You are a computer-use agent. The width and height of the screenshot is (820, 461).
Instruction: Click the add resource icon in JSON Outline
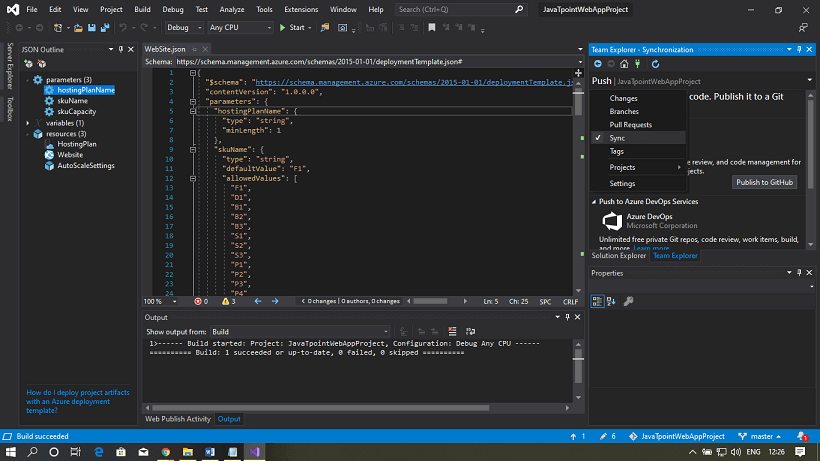coord(28,64)
